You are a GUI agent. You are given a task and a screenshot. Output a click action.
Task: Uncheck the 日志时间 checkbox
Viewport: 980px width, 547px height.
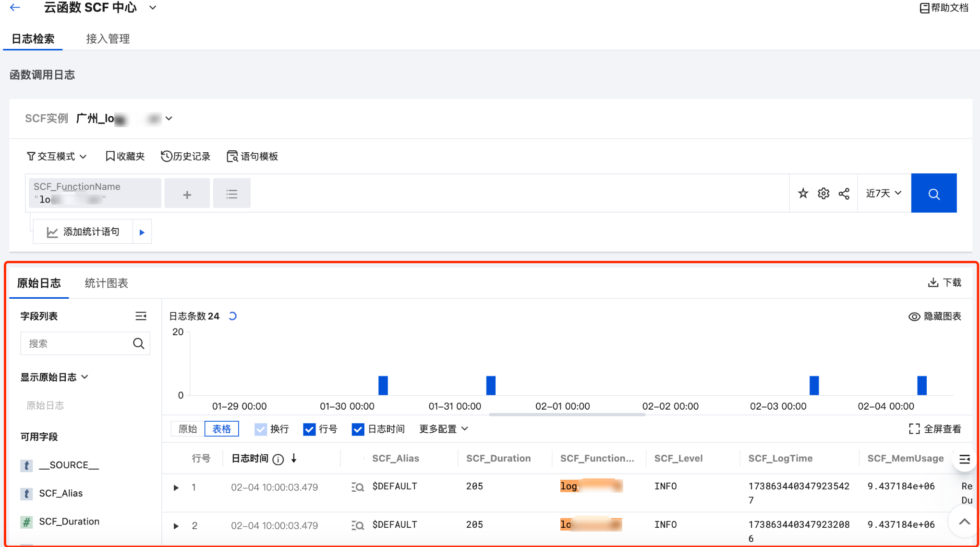tap(358, 429)
